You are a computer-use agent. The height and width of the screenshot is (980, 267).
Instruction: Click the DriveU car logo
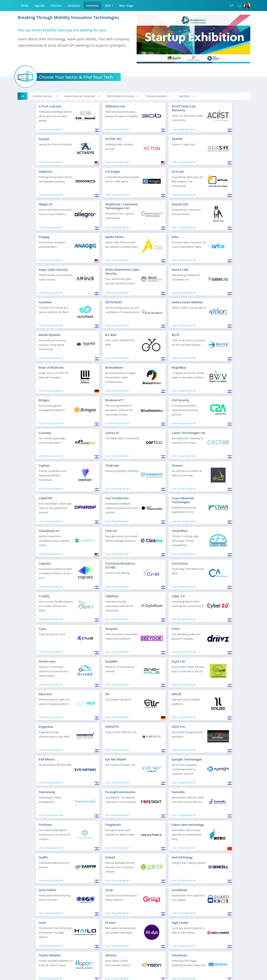click(x=85, y=671)
